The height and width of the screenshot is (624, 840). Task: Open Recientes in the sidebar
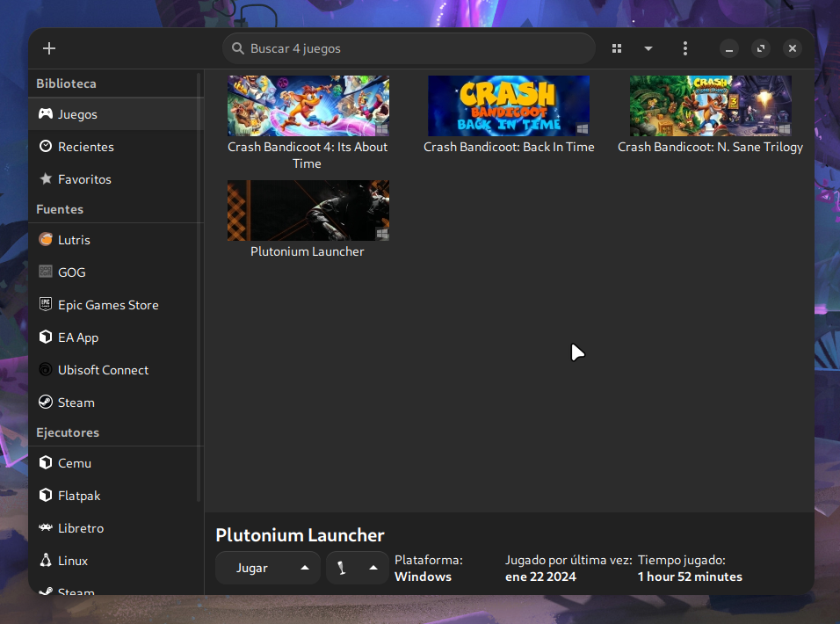coord(116,147)
